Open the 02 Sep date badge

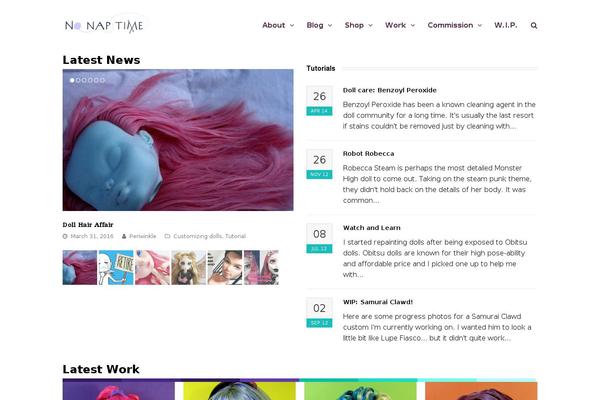(x=319, y=313)
